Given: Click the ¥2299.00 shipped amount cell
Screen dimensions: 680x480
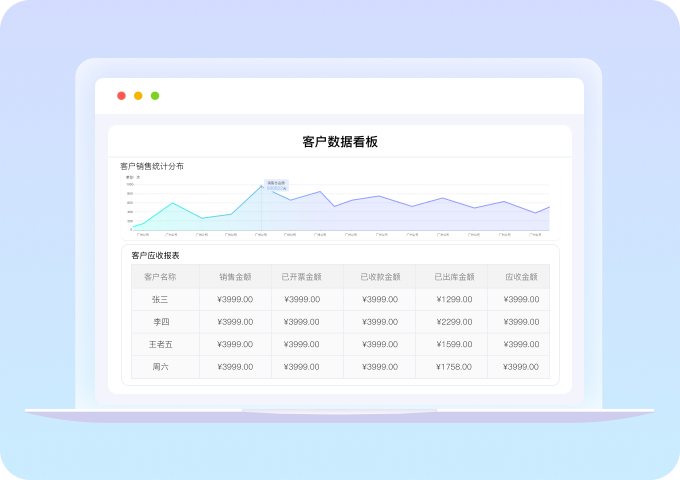Looking at the screenshot, I should pos(454,322).
